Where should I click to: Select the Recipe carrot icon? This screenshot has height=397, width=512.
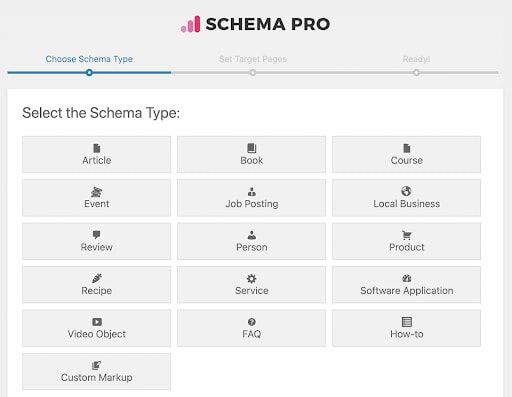pyautogui.click(x=97, y=278)
